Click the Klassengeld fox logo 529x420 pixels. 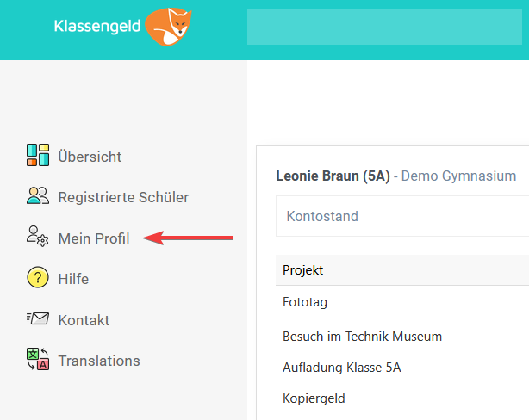(x=168, y=27)
